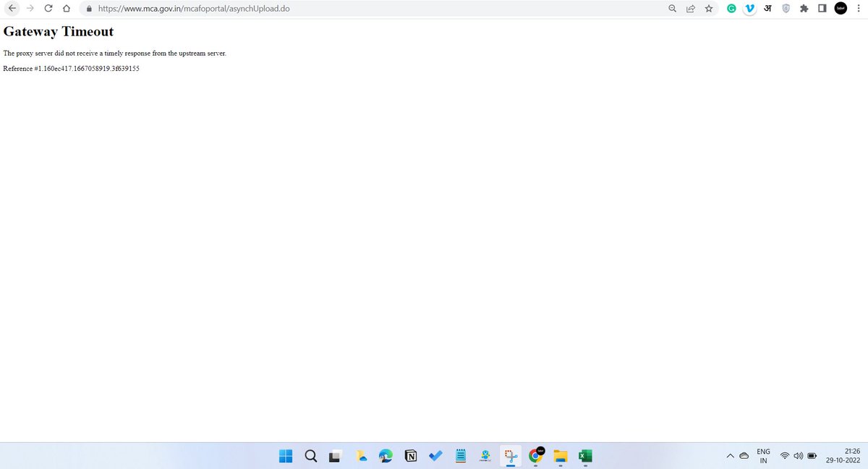
Task: Open the Vimeo extension
Action: pyautogui.click(x=750, y=9)
